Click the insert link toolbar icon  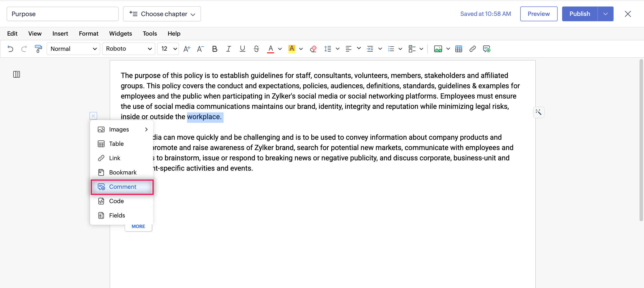[472, 49]
